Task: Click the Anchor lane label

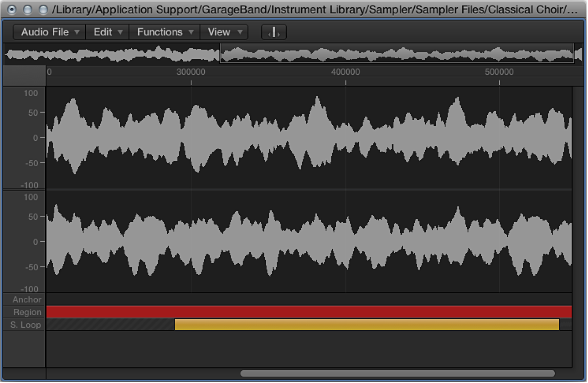Action: [26, 300]
